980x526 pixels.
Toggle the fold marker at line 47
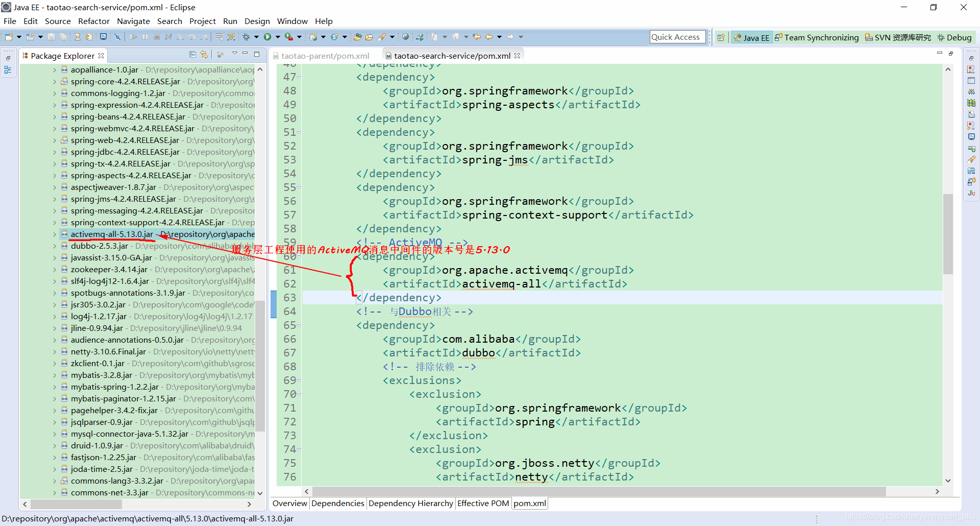(x=299, y=77)
